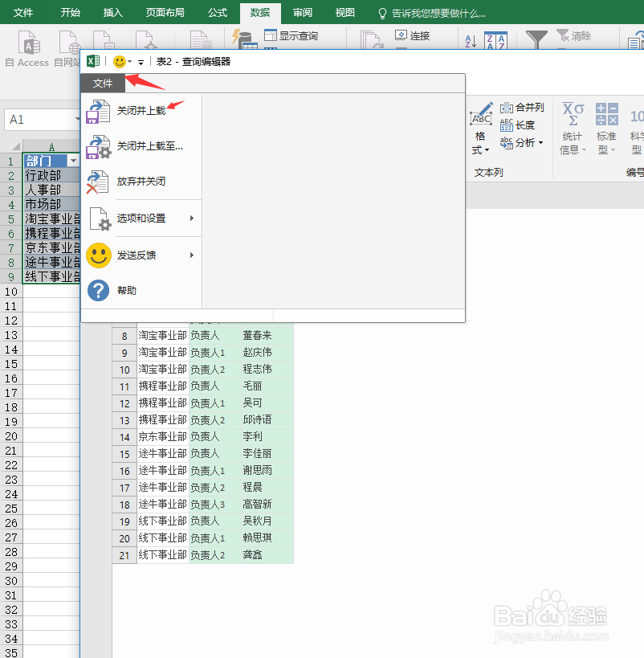The image size is (644, 658).
Task: Open the Customize Quick Access Toolbar dropdown
Action: 141,63
